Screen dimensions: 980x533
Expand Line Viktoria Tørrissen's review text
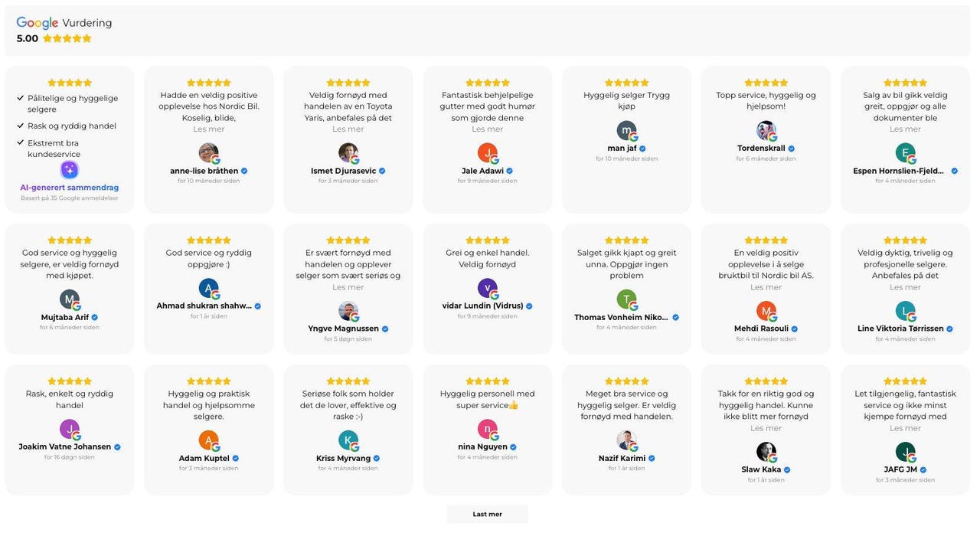[905, 287]
